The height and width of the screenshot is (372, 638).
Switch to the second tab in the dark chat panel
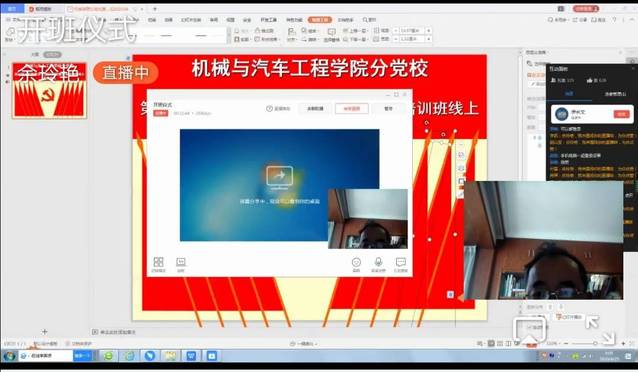point(615,94)
